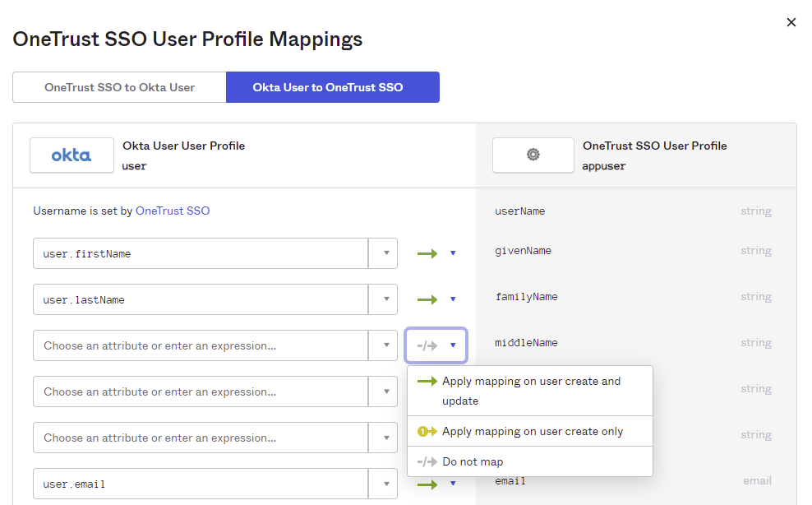Click the OneTrust SSO gear app icon
Viewport: 812px width, 505px height.
click(x=533, y=155)
